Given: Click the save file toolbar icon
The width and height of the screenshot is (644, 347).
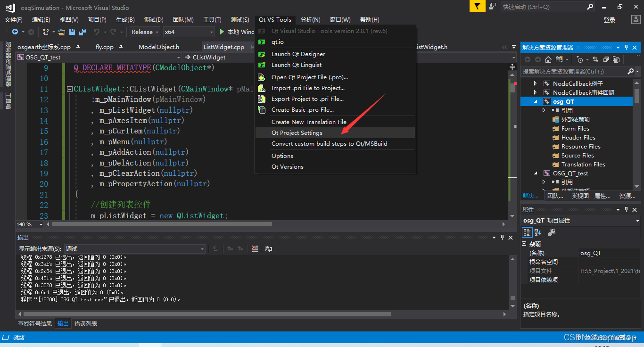Looking at the screenshot, I should click(x=72, y=32).
